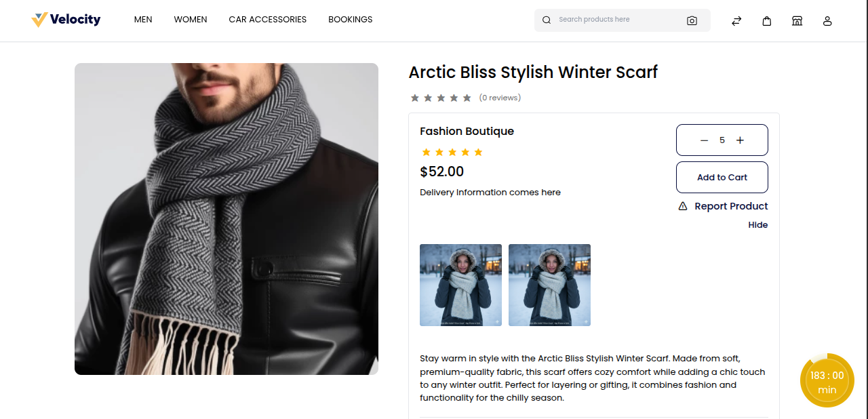Select the first scarf thumbnail image
The width and height of the screenshot is (868, 419).
[x=461, y=285]
